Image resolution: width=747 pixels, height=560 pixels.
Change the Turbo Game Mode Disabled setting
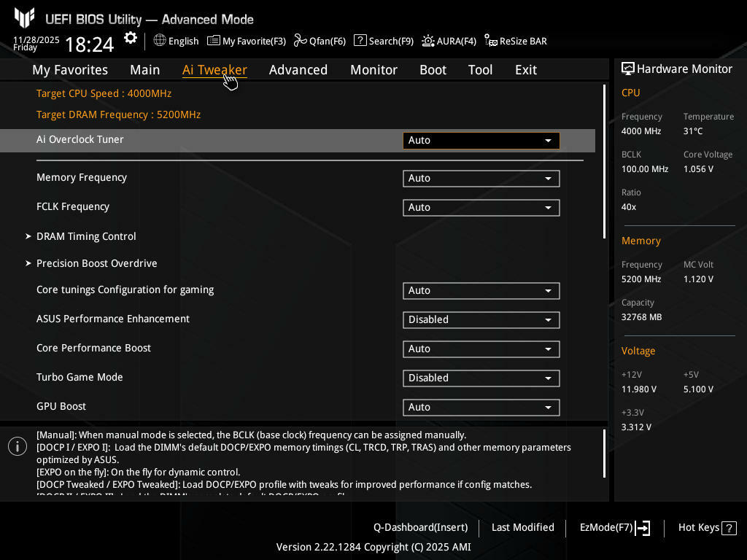point(481,378)
